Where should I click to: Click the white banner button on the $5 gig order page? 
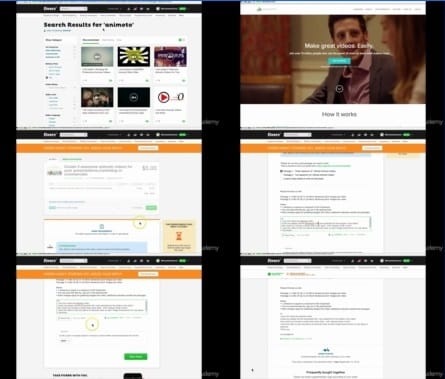click(x=148, y=148)
